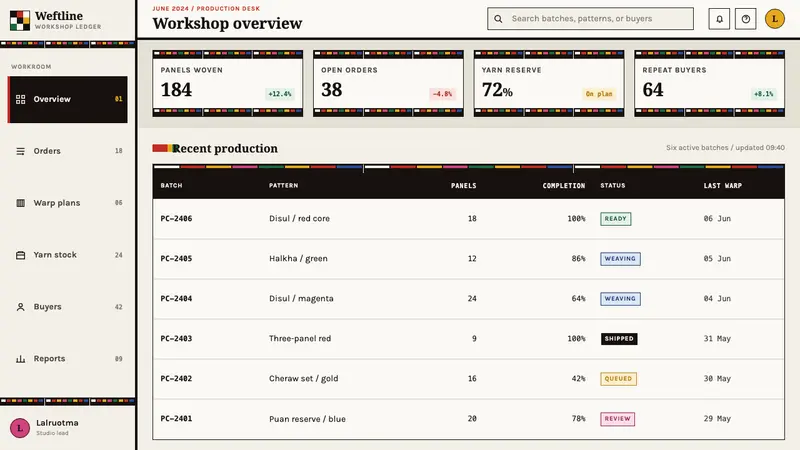This screenshot has width=800, height=450.
Task: Select pattern Cheraw set / gold
Action: (x=304, y=379)
